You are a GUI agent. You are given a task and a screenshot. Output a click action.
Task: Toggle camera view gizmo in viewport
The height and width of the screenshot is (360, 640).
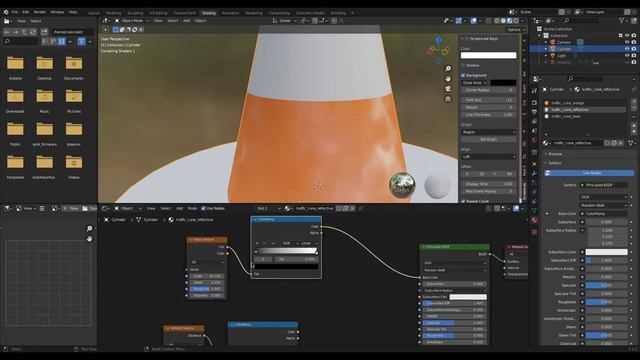point(448,89)
